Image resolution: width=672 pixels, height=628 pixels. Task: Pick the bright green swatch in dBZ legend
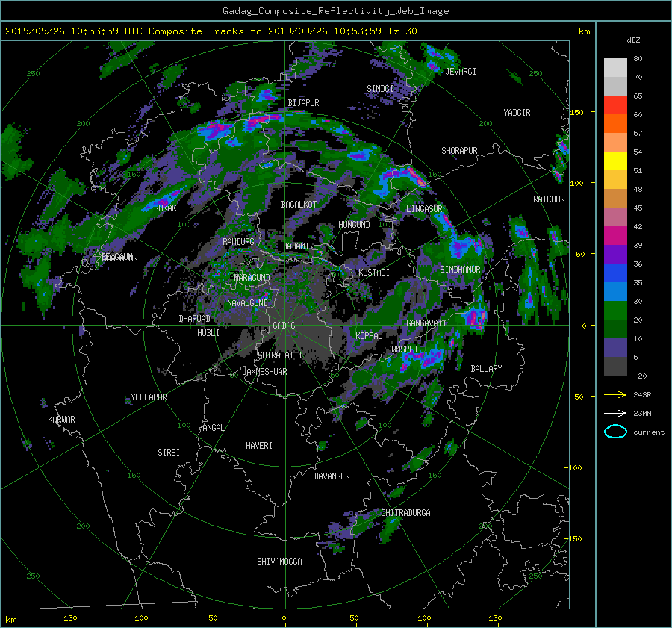pyautogui.click(x=615, y=311)
